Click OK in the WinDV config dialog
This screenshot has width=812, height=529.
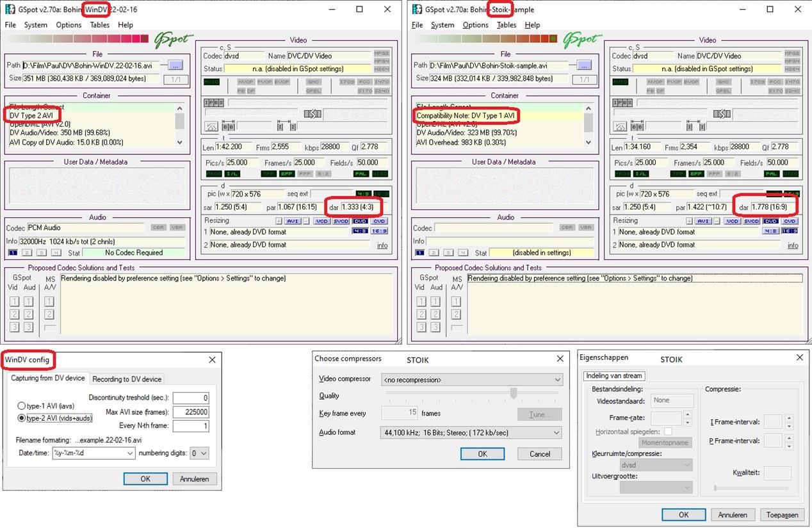(145, 479)
